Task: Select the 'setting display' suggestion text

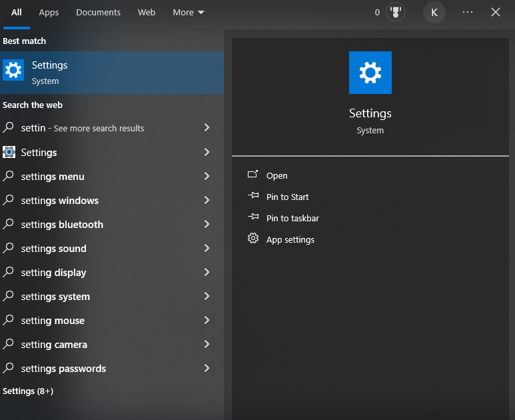Action: (x=53, y=273)
